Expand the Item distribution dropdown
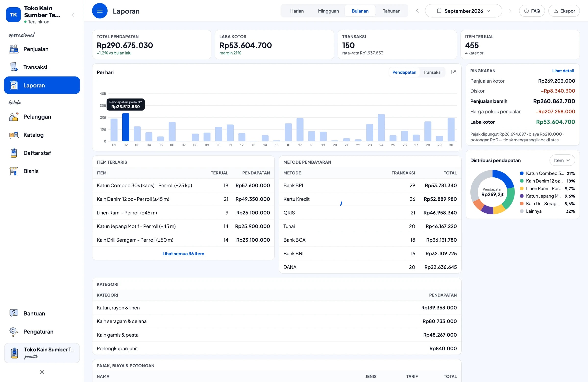Image resolution: width=588 pixels, height=382 pixels. tap(562, 160)
